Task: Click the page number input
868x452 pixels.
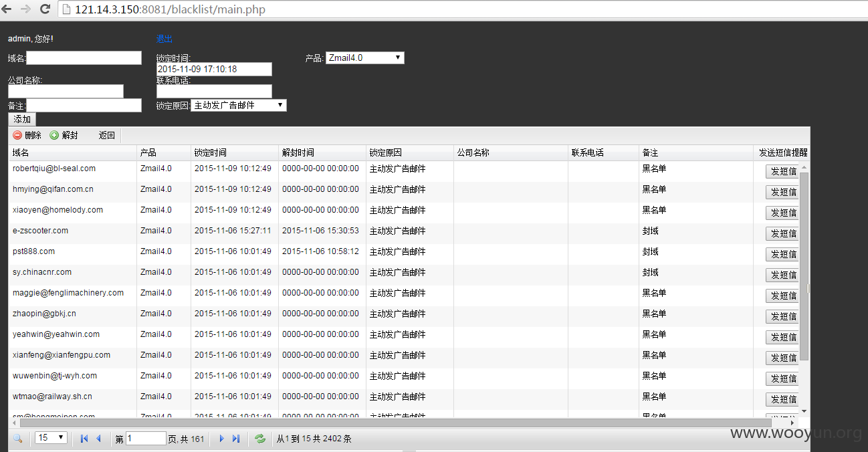Action: point(146,439)
